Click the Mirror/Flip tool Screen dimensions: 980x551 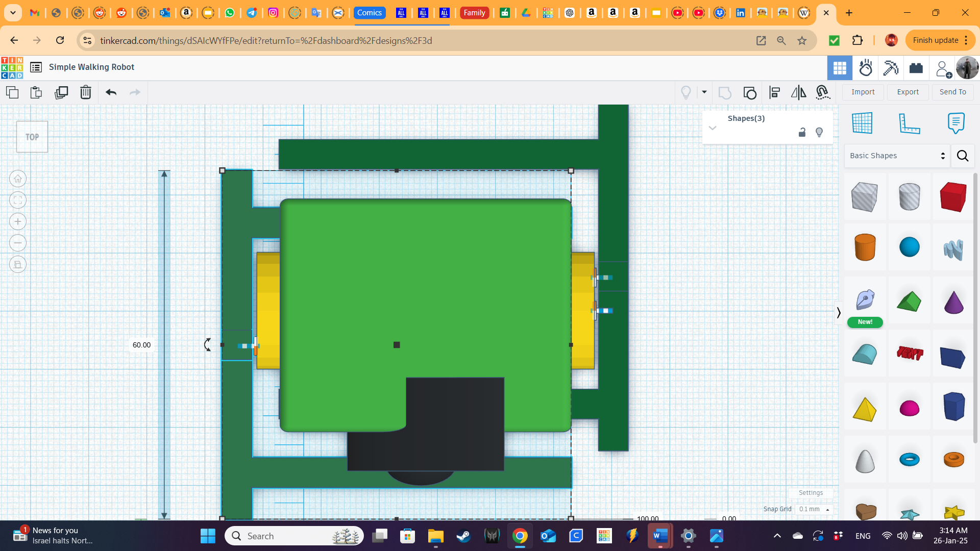(x=798, y=92)
